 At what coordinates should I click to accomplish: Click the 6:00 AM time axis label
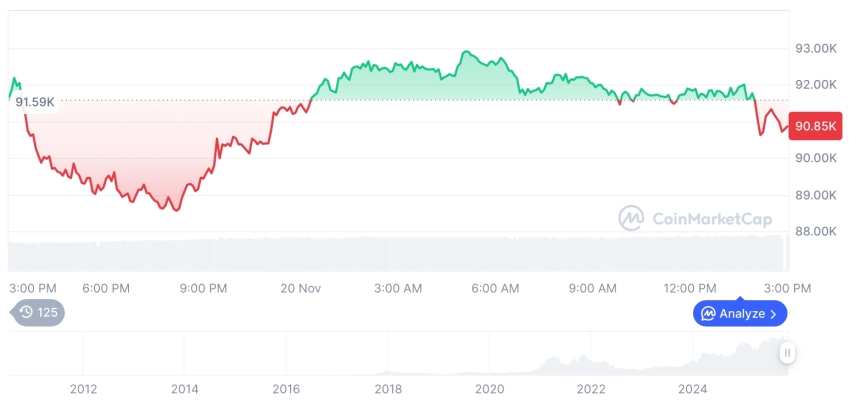(x=495, y=288)
